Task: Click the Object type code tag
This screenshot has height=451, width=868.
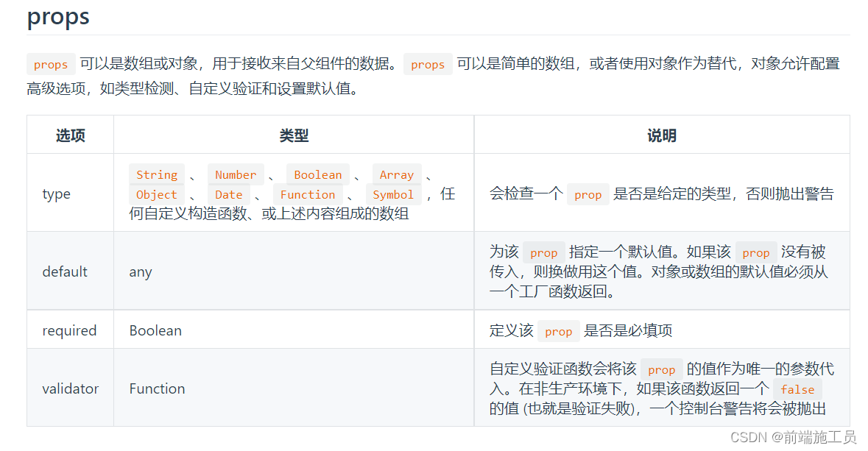Action: [x=156, y=194]
